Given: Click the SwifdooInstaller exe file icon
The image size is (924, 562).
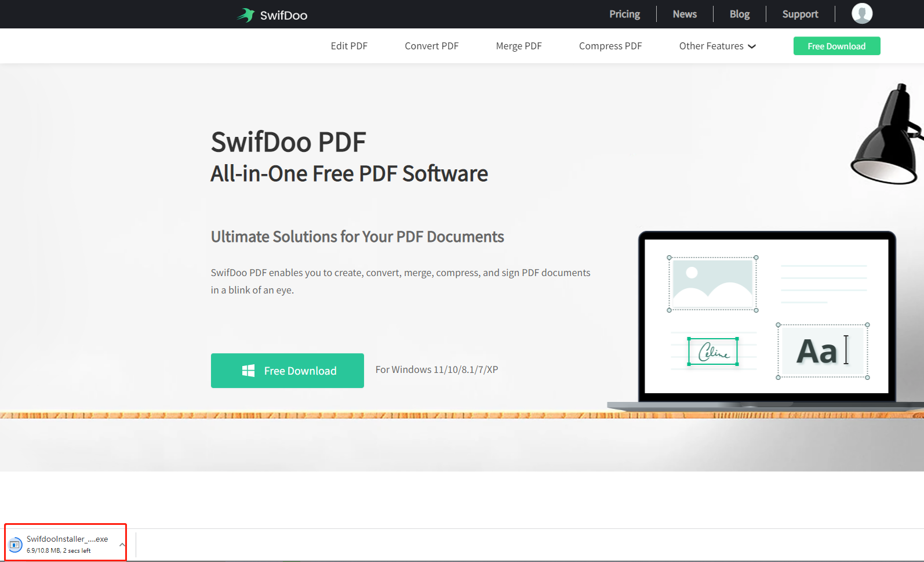Looking at the screenshot, I should point(16,545).
